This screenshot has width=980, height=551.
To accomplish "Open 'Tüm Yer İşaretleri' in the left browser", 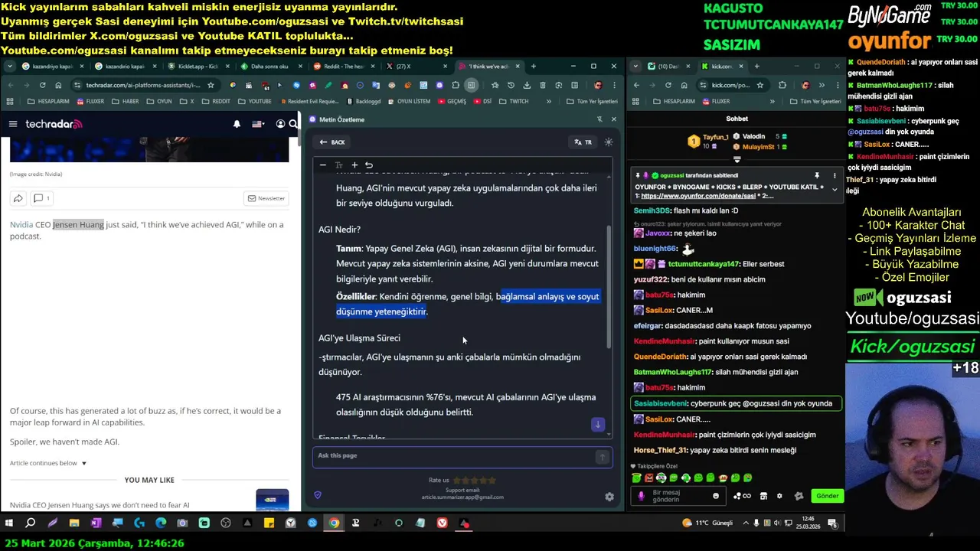I will pyautogui.click(x=592, y=101).
